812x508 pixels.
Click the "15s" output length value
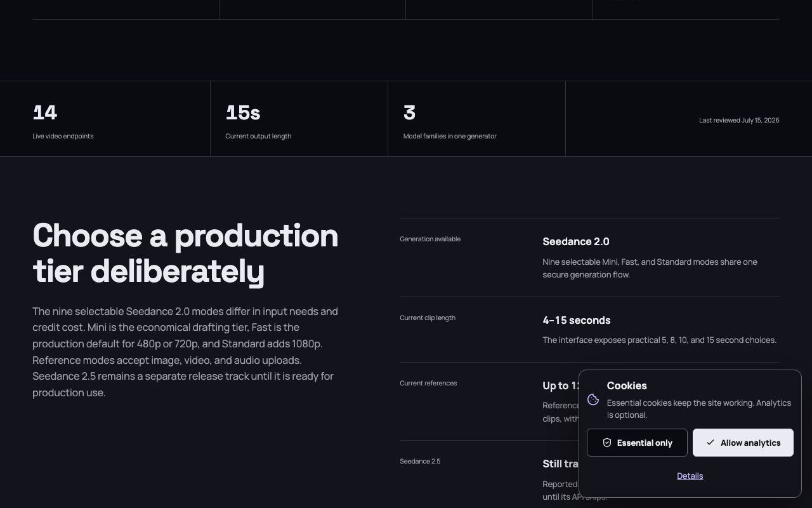(243, 112)
